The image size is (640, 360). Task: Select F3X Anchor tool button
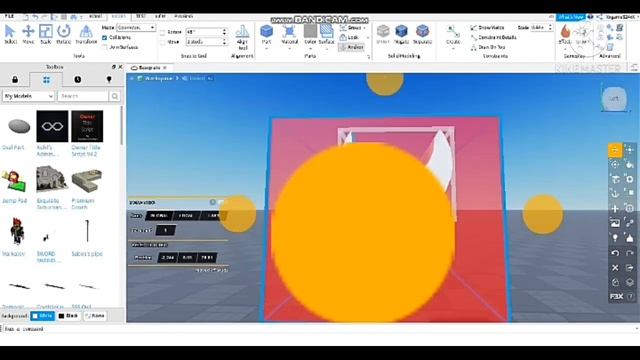click(615, 194)
